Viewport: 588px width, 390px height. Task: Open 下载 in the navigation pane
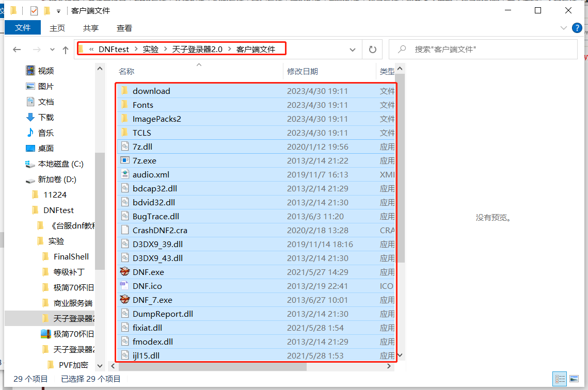(46, 117)
